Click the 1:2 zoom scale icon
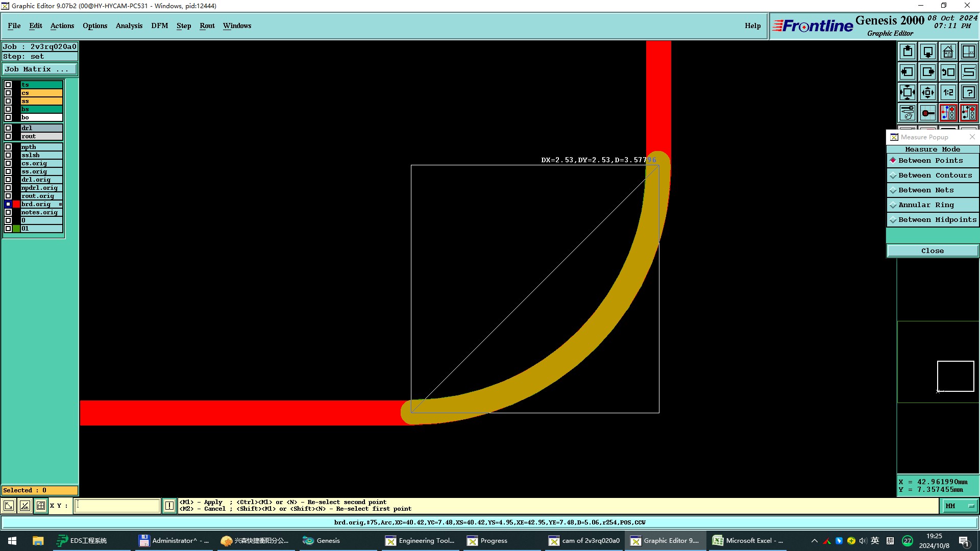Viewport: 980px width, 551px height. [948, 92]
